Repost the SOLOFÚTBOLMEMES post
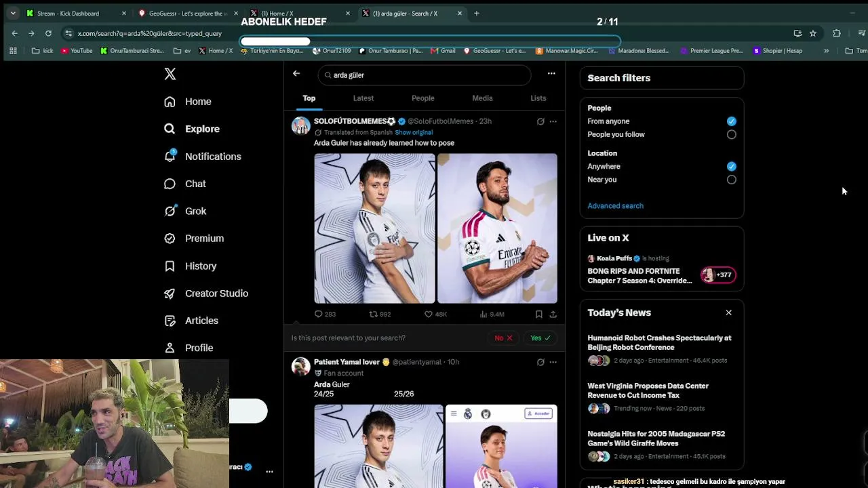The width and height of the screenshot is (868, 488). 380,314
